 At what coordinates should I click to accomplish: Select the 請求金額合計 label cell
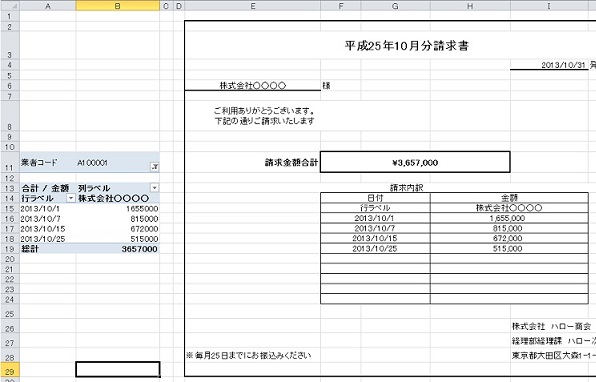pos(291,163)
